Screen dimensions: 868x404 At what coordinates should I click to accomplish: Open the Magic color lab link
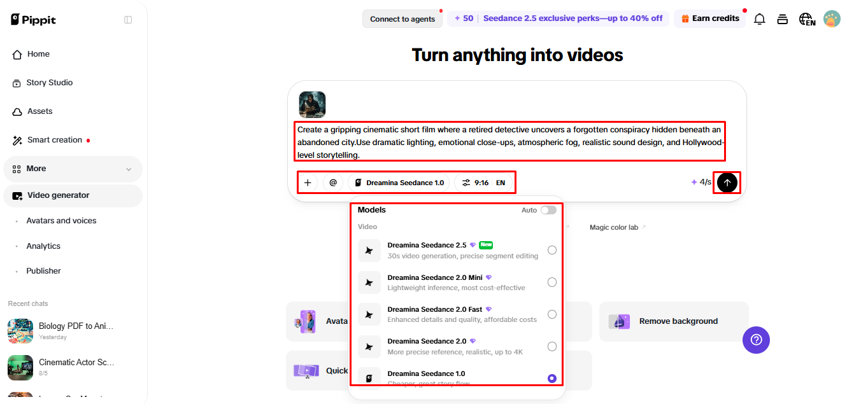[x=617, y=227]
